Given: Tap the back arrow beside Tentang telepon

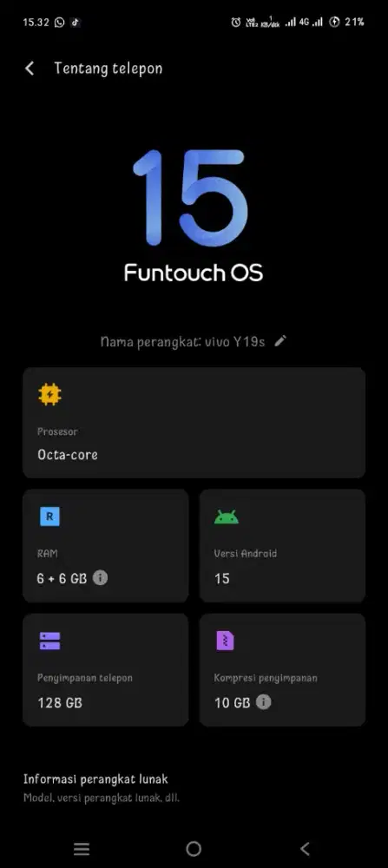Looking at the screenshot, I should tap(30, 69).
